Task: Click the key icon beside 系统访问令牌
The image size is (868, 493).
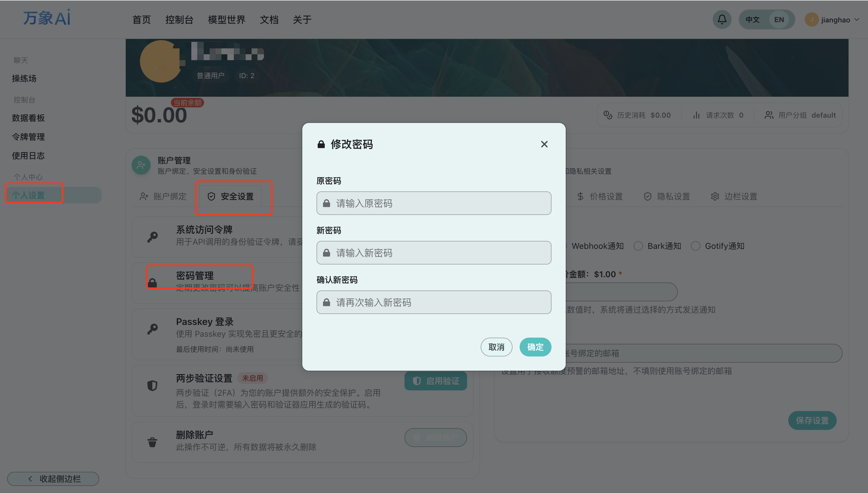Action: click(153, 237)
